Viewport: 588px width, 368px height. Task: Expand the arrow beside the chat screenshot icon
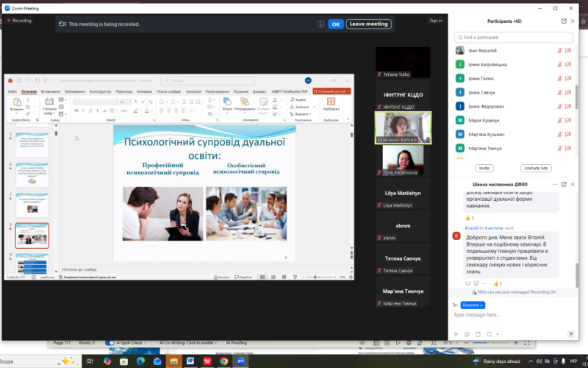tap(498, 334)
